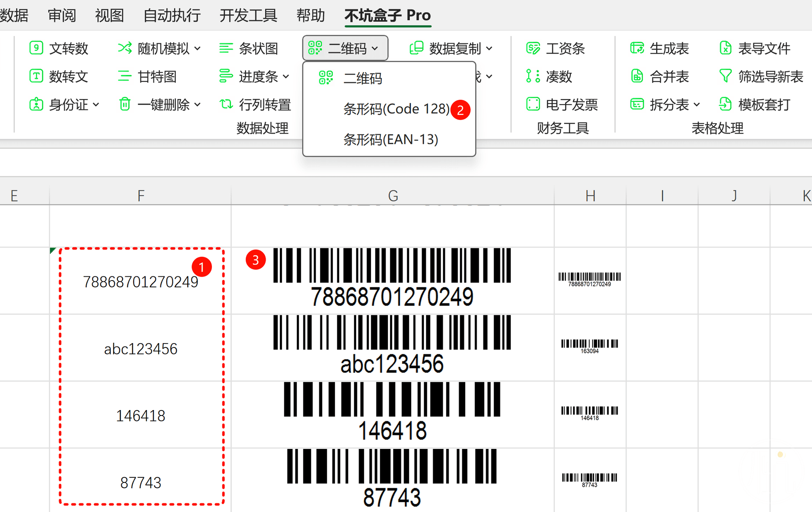The width and height of the screenshot is (812, 512).
Task: Open the 审阅 ribbon tab
Action: [62, 15]
